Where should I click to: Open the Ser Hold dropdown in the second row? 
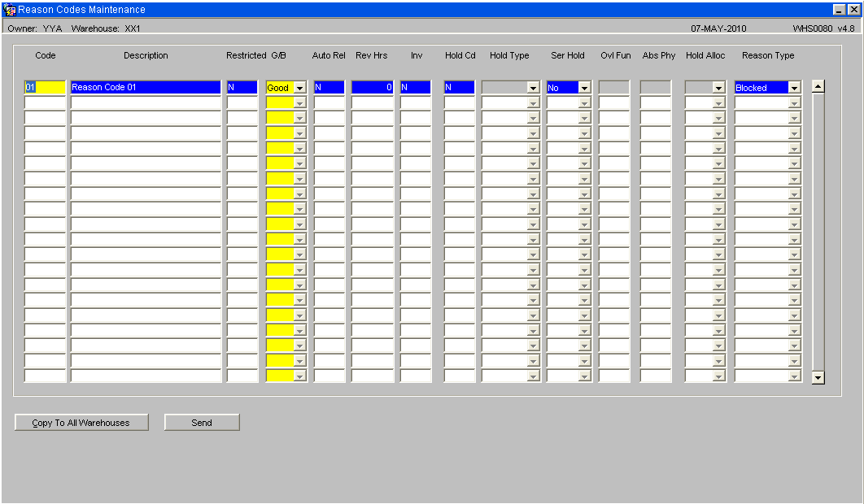[585, 103]
